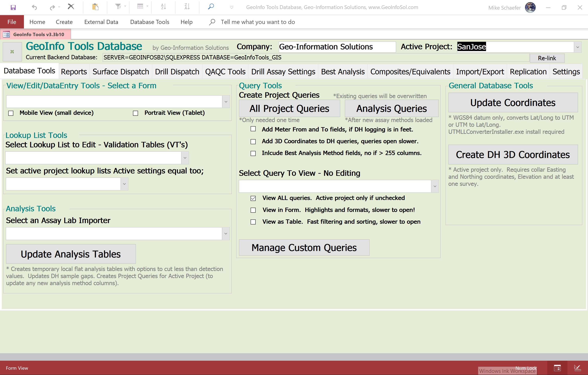Click the Company name input field
588x375 pixels.
pos(337,47)
